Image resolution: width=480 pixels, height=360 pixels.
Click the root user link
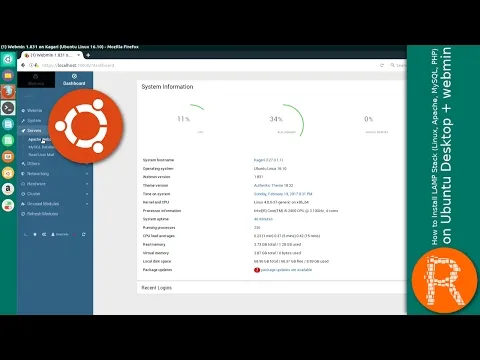(60, 234)
